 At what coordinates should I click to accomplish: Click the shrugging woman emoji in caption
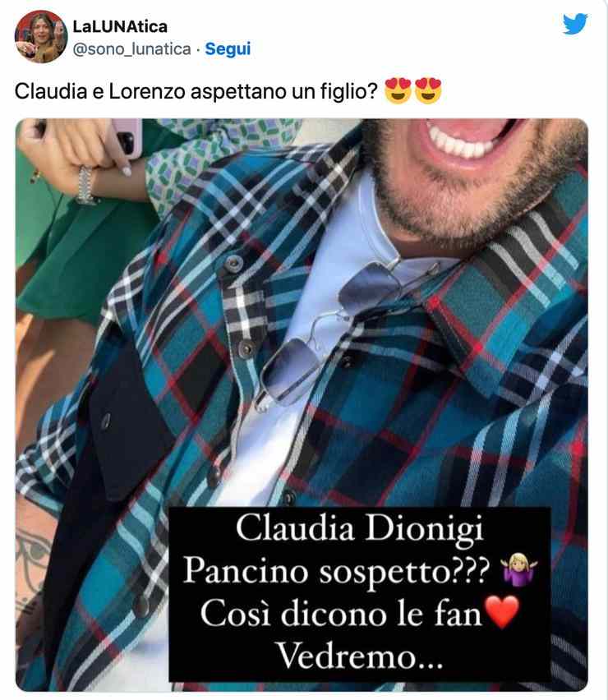[519, 569]
